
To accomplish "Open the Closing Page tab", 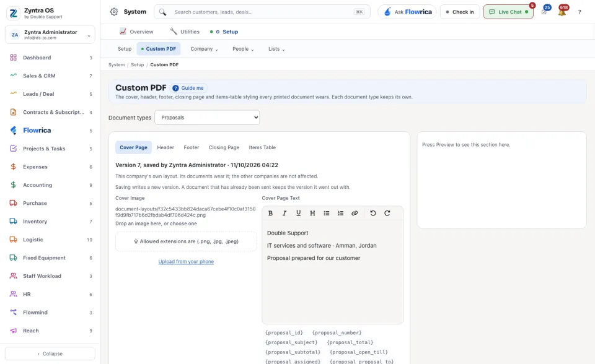I will click(224, 147).
